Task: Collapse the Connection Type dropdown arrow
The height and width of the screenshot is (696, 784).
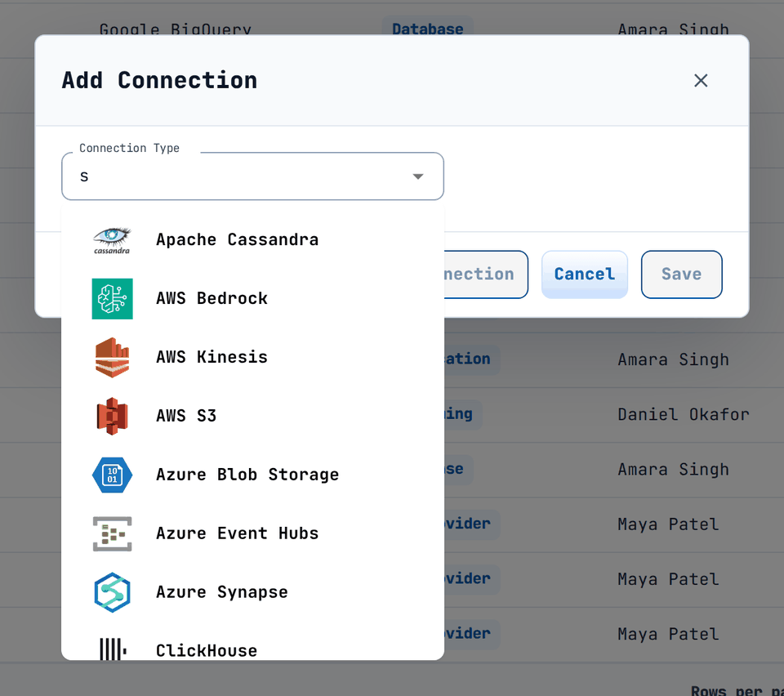Action: [418, 176]
